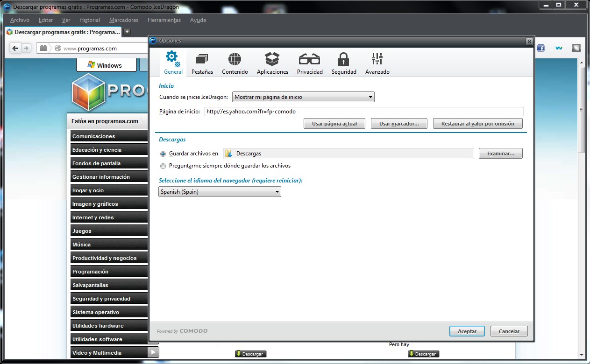Click the blue double-V toolbar icon
590x364 pixels.
coord(559,48)
